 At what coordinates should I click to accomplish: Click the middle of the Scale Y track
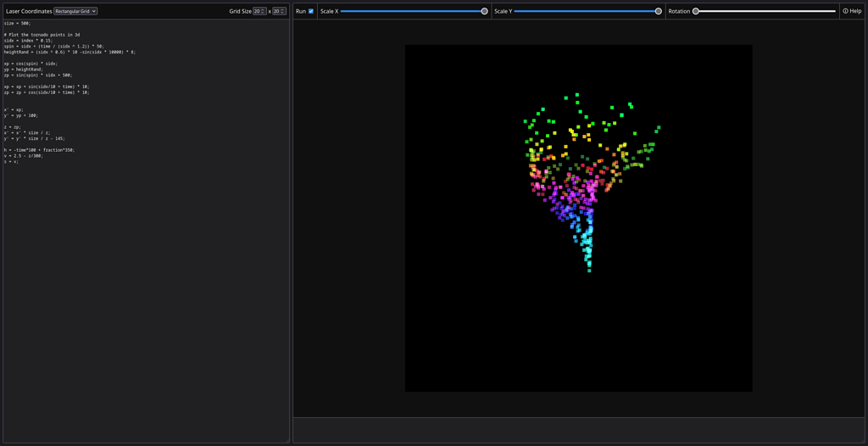(587, 11)
